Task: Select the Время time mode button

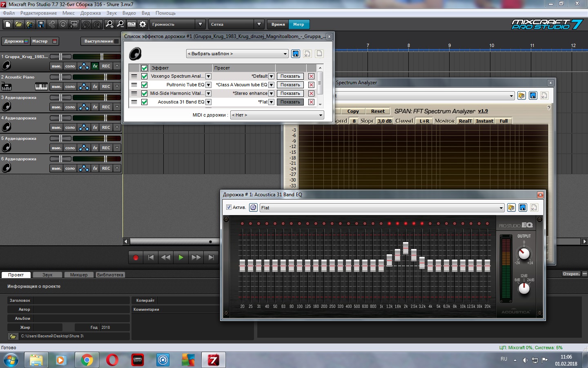Action: pos(278,25)
